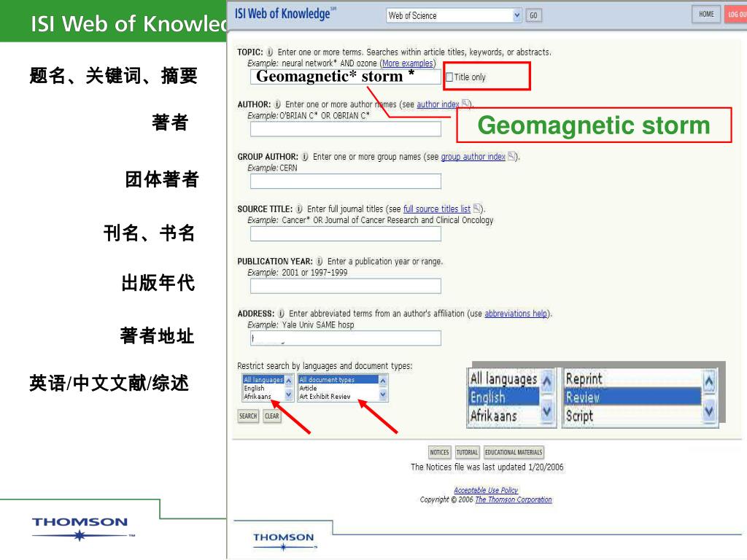This screenshot has width=747, height=560.
Task: Enable the Title only checkbox
Action: (x=449, y=77)
